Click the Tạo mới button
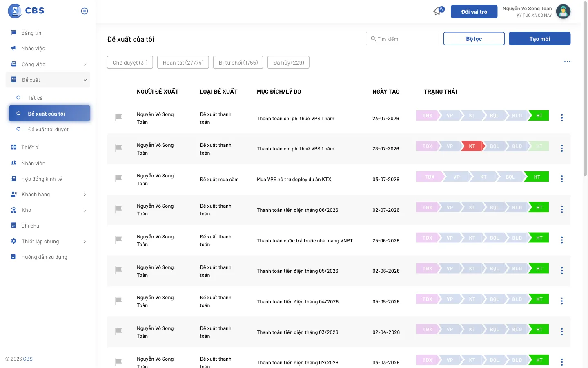 click(x=539, y=39)
